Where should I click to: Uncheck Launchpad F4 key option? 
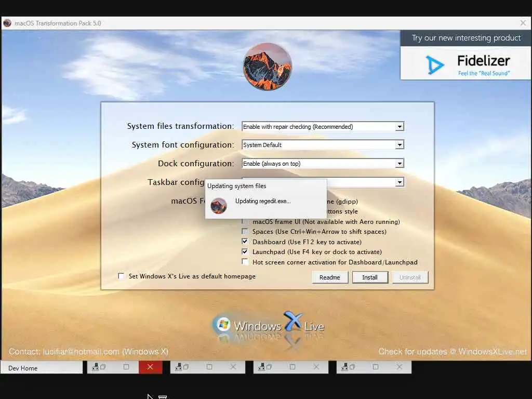click(245, 252)
